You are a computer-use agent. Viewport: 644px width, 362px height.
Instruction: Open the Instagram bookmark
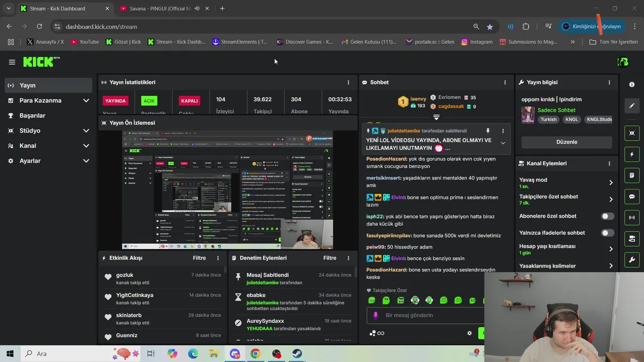tap(477, 42)
